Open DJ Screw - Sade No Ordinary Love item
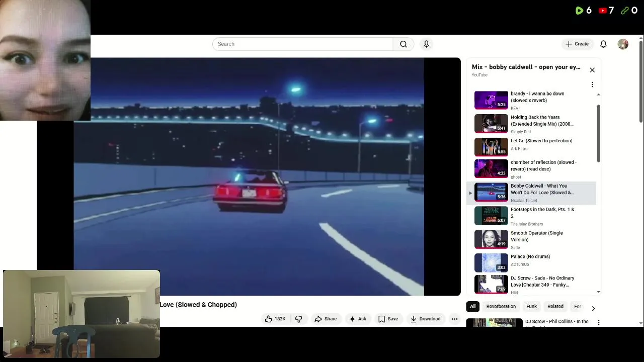This screenshot has width=644, height=362. click(531, 284)
